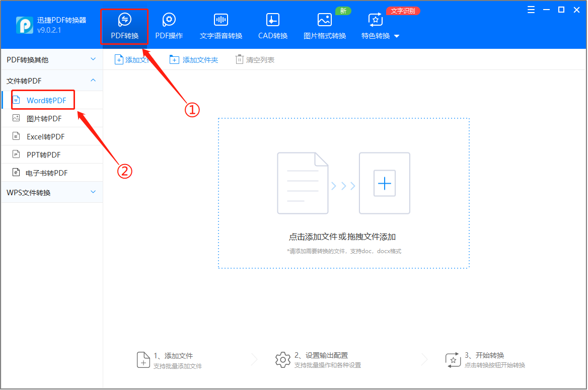The width and height of the screenshot is (588, 390).
Task: Choose PPT转PDF conversion
Action: click(52, 154)
